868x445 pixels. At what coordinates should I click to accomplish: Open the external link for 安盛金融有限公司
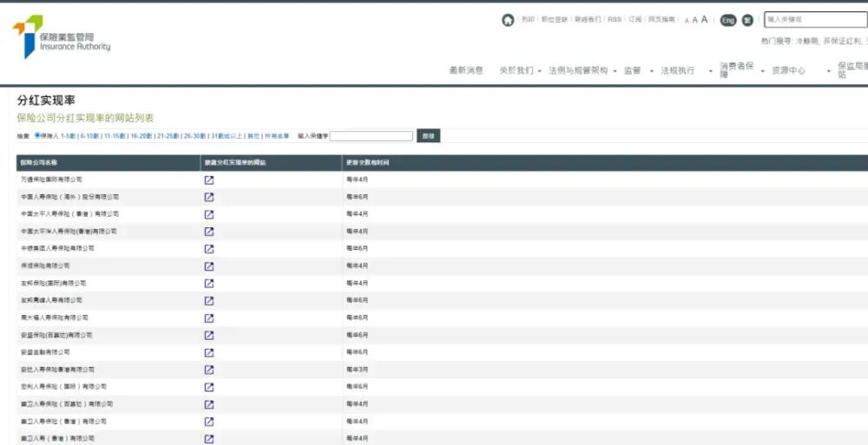tap(209, 352)
